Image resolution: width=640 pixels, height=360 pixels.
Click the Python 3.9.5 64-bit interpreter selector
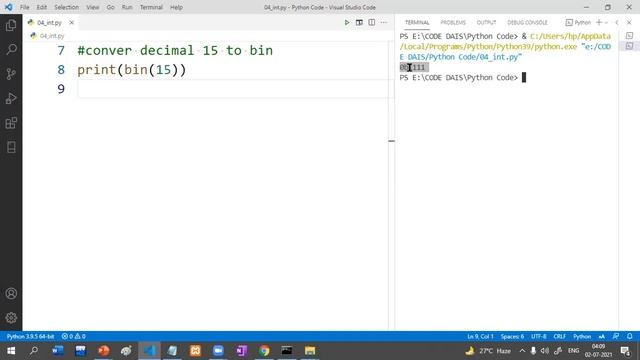[x=30, y=336]
